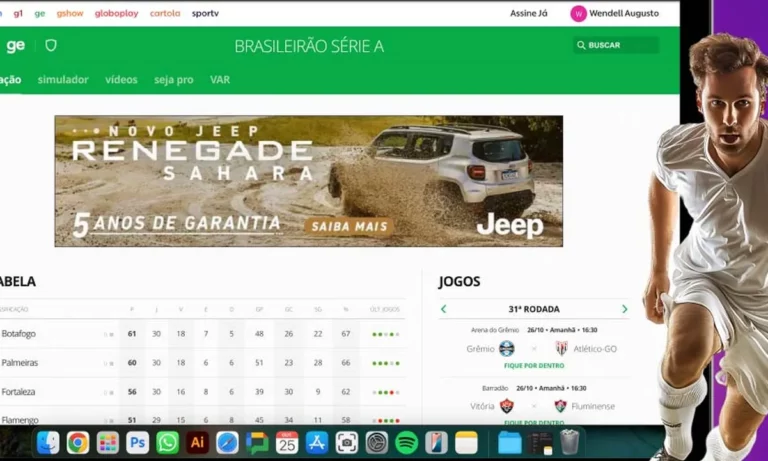The height and width of the screenshot is (461, 768).
Task: Open Safari from the Dock
Action: coord(227,442)
